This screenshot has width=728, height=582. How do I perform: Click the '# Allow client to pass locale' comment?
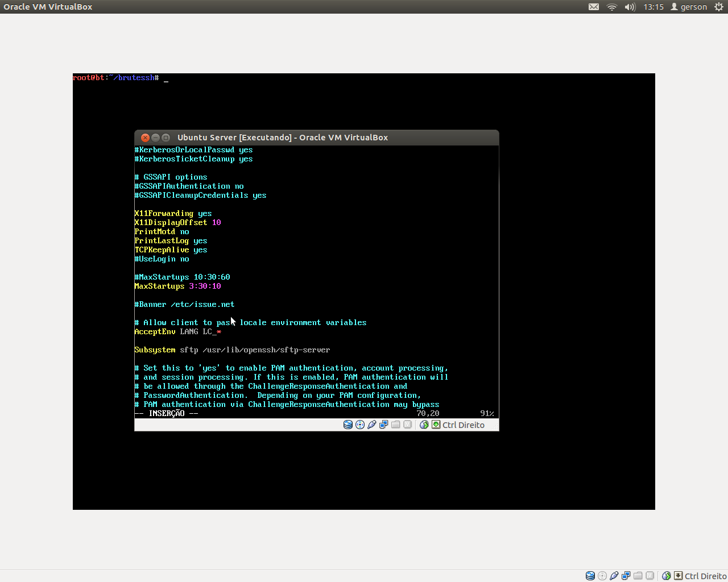(x=250, y=323)
